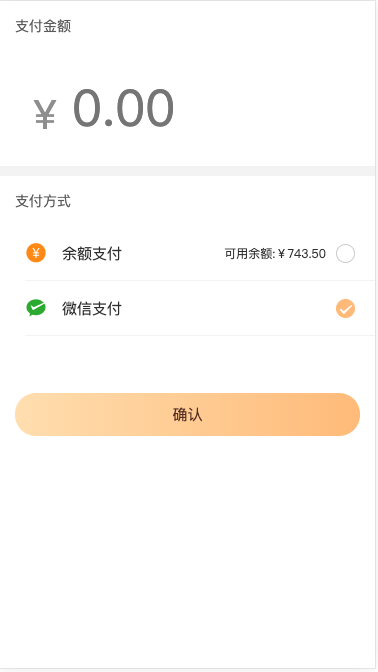
Task: Click the 743.50 balance figure
Action: click(x=306, y=254)
